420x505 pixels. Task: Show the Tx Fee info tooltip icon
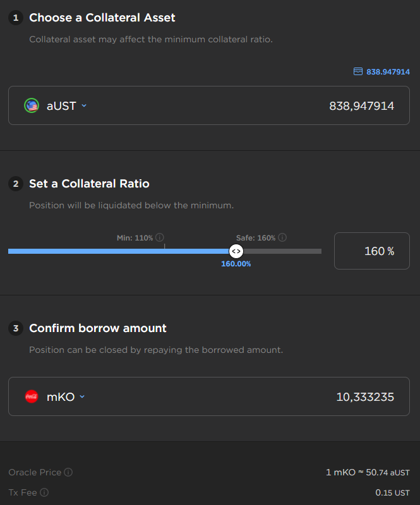44,492
